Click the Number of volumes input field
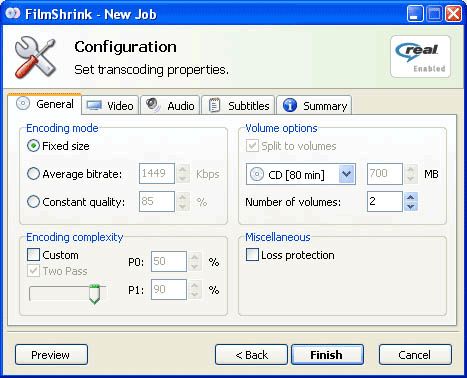This screenshot has height=378, width=467. [x=385, y=201]
